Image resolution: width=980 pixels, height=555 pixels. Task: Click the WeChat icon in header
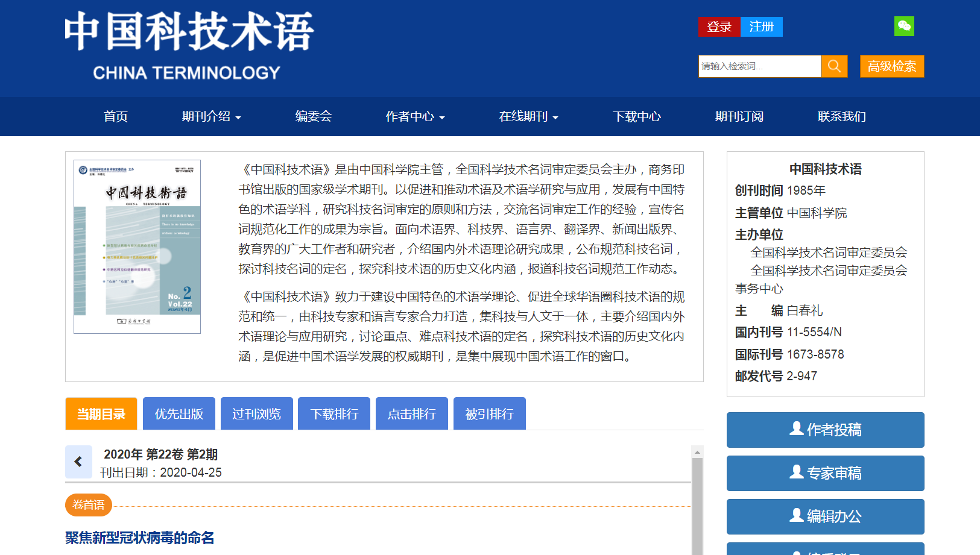coord(903,26)
